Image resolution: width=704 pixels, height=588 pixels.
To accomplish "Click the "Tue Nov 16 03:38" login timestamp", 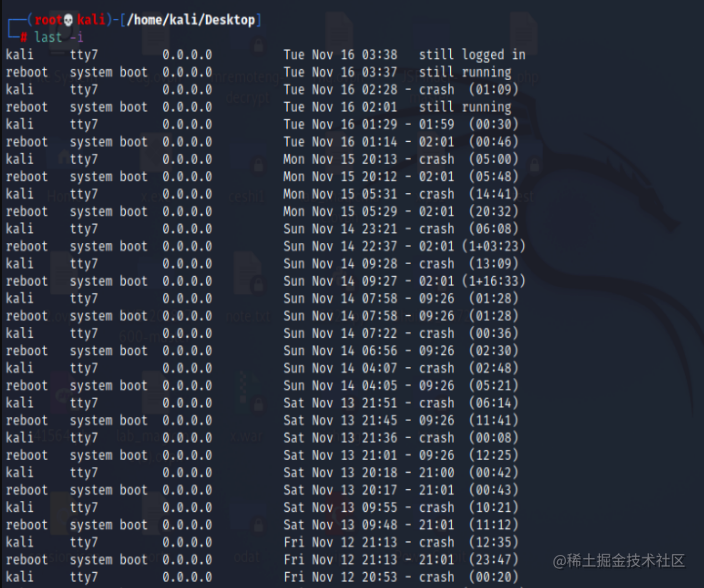I will (340, 55).
